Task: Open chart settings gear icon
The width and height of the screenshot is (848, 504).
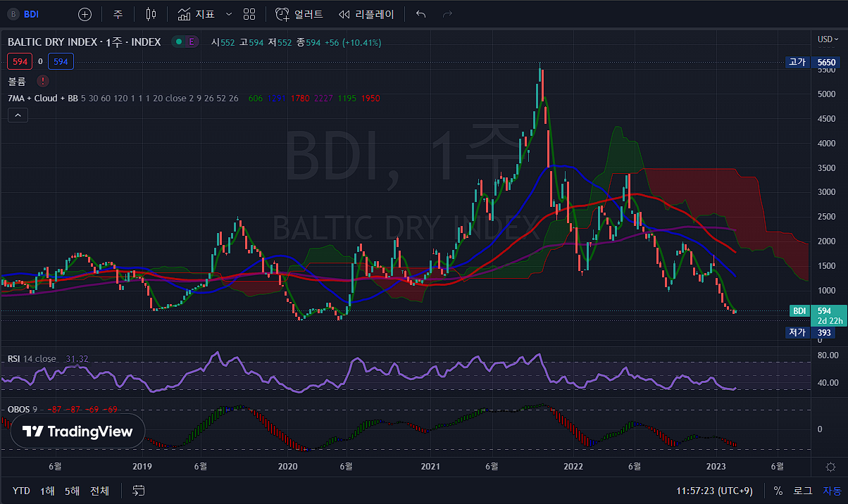Action: pos(830,467)
